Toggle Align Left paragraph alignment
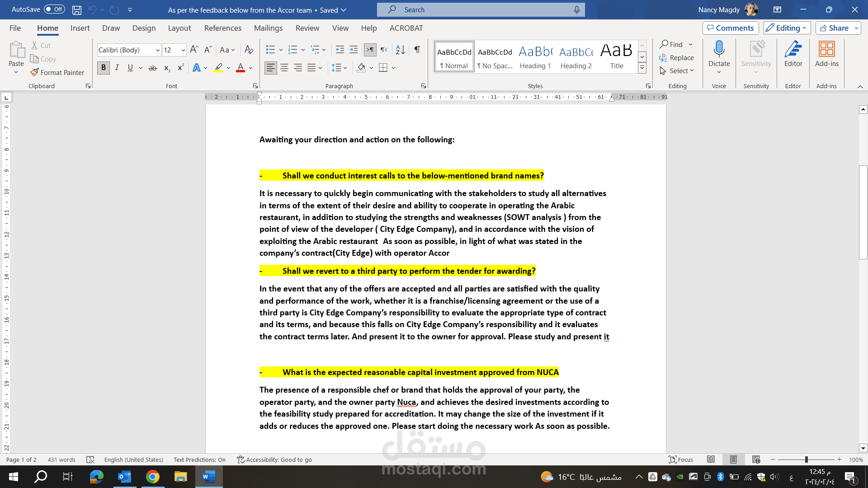This screenshot has height=488, width=868. tap(271, 68)
